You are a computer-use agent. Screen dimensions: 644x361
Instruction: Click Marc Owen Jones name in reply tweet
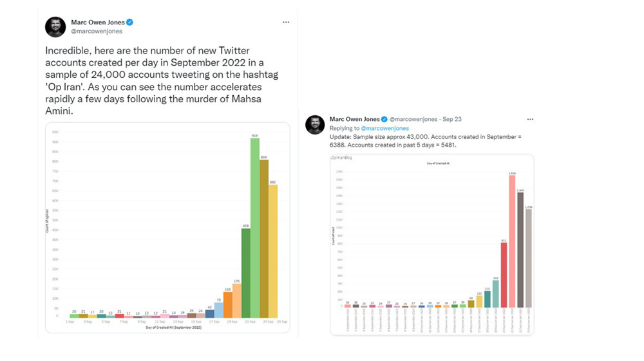click(354, 119)
